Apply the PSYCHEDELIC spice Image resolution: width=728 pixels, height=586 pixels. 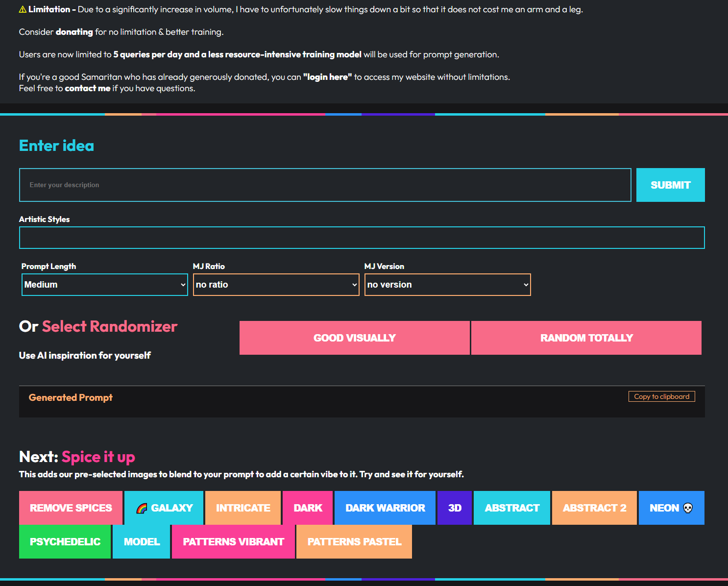click(65, 541)
